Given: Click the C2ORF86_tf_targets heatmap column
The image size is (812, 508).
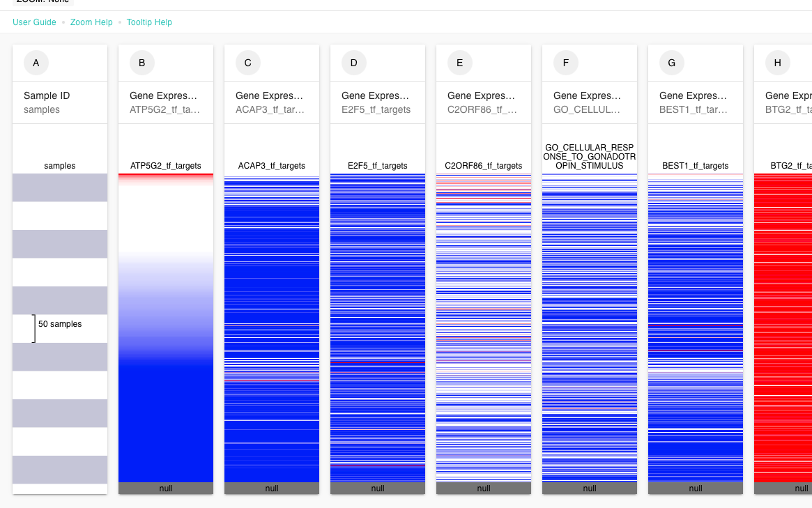Looking at the screenshot, I should 484,328.
